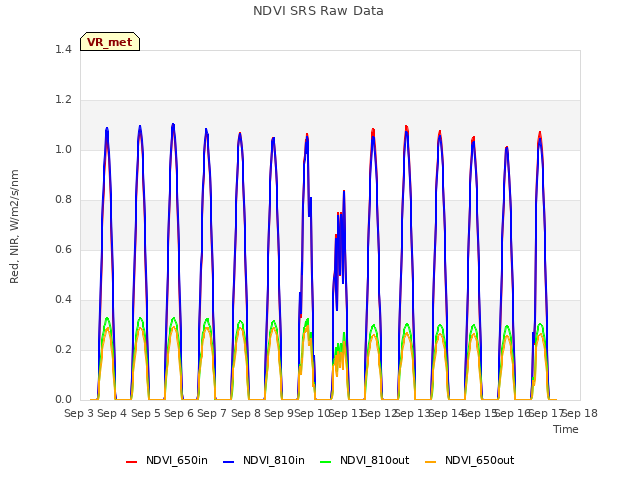Screen dimensions: 640x480
Task: Click the Sep 13 red peak top
Action: click(407, 127)
